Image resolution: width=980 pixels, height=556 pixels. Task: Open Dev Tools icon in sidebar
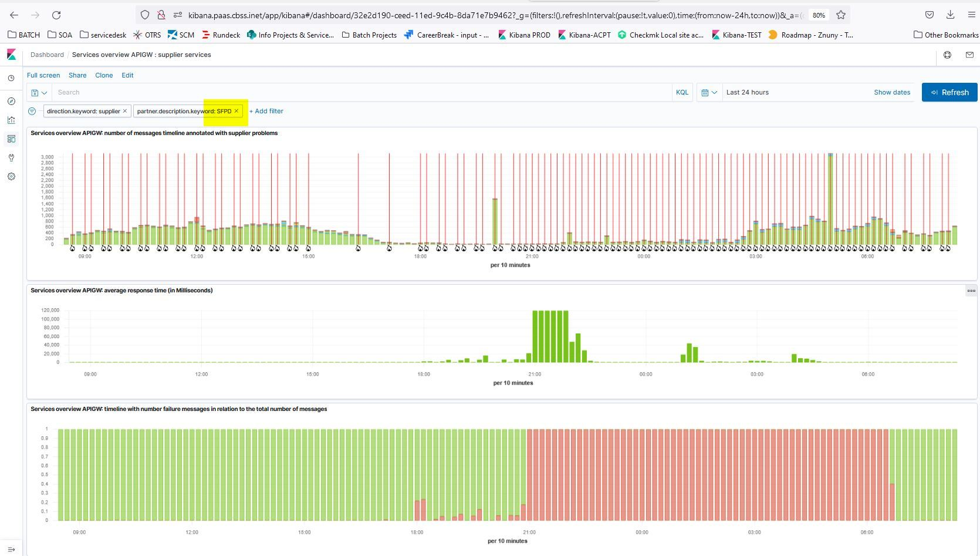coord(11,158)
